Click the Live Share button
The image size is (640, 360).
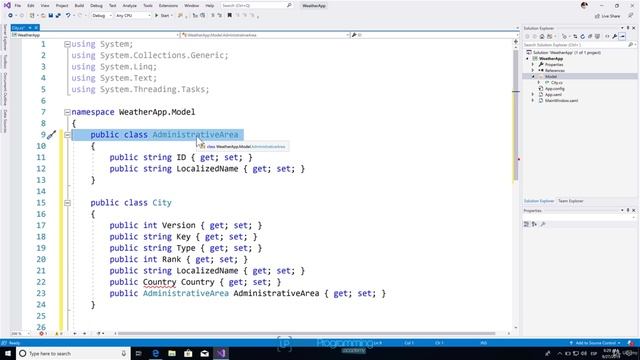(x=607, y=16)
